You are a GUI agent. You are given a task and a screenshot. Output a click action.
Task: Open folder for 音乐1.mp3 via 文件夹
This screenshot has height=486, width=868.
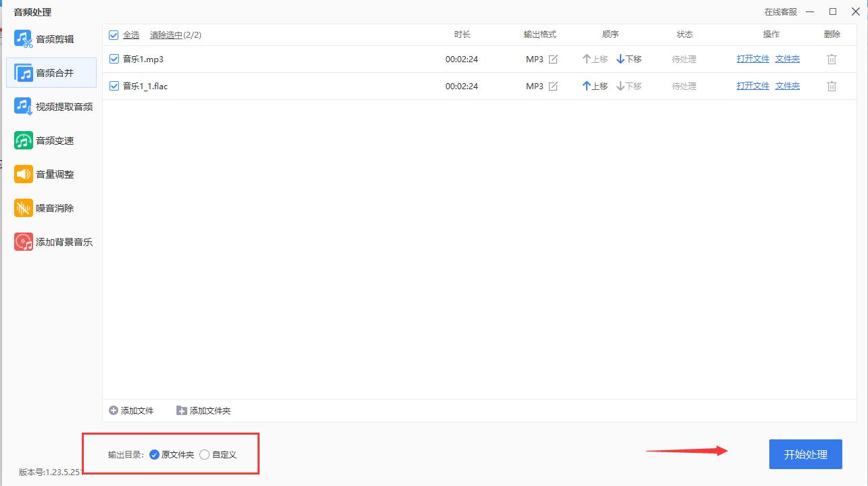point(787,59)
